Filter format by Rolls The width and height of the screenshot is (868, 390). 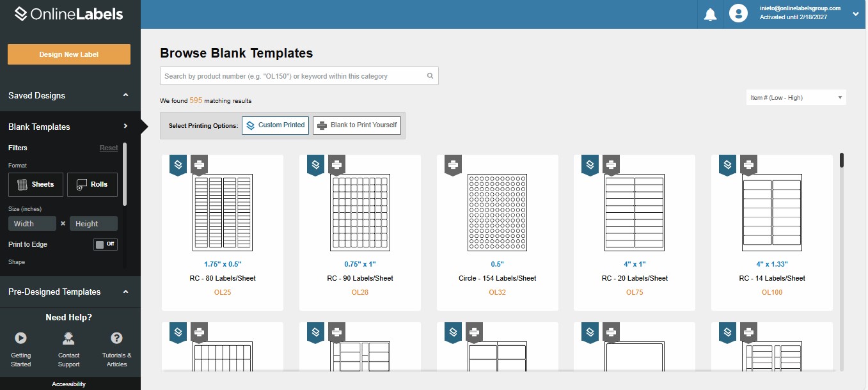(92, 184)
